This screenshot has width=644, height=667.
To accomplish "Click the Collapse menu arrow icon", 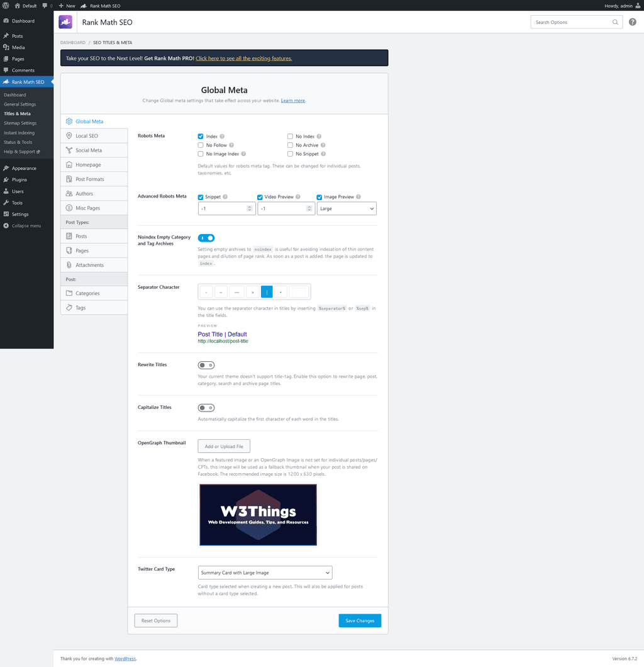I will click(6, 226).
